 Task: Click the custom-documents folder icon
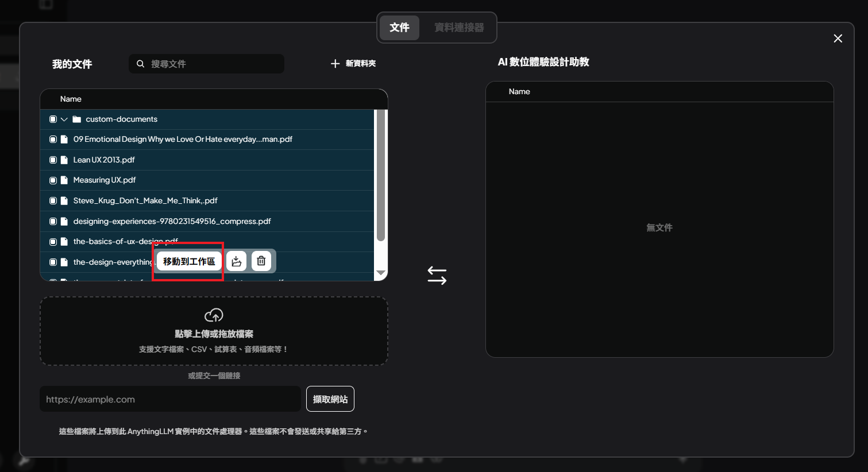(76, 119)
